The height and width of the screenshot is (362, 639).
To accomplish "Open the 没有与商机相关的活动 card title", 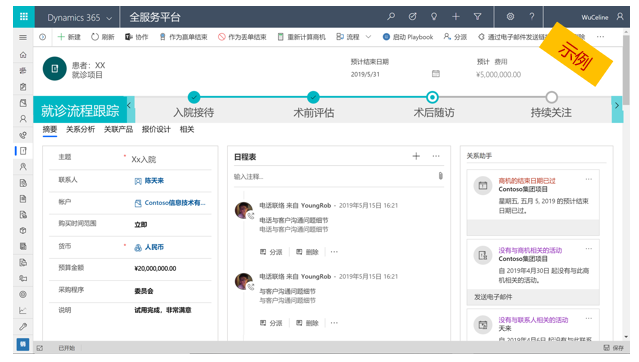I will pyautogui.click(x=530, y=250).
